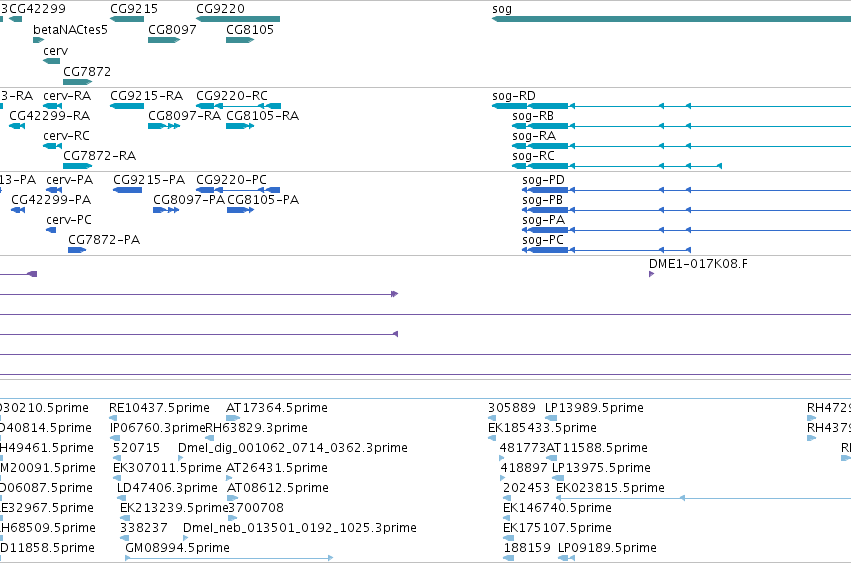The image size is (851, 563).
Task: Select the cerv gene label
Action: [55, 51]
